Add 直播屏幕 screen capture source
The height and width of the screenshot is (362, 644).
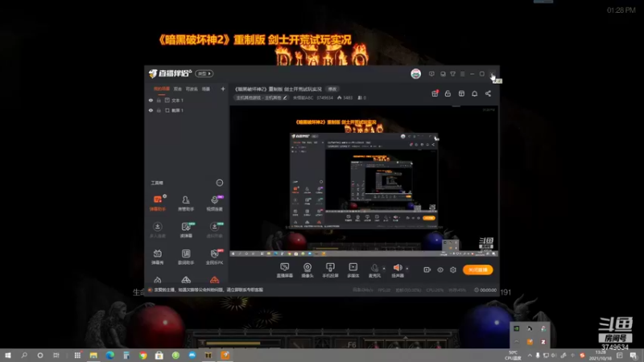pyautogui.click(x=285, y=270)
